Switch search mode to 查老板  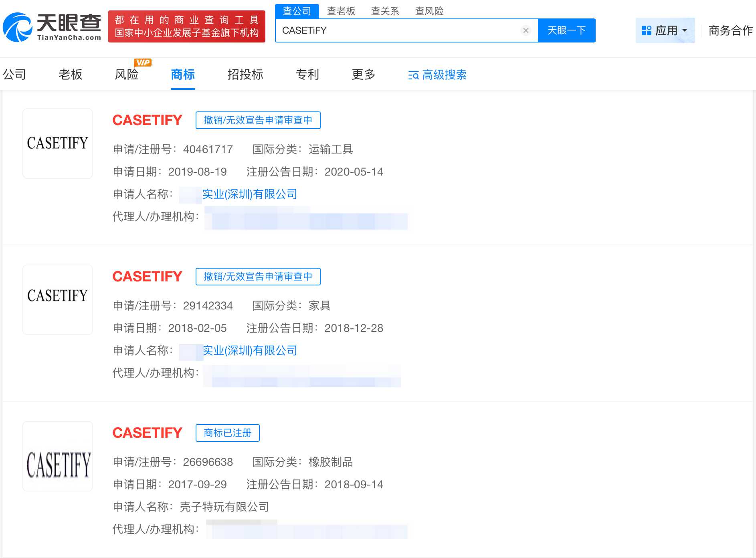pos(341,11)
